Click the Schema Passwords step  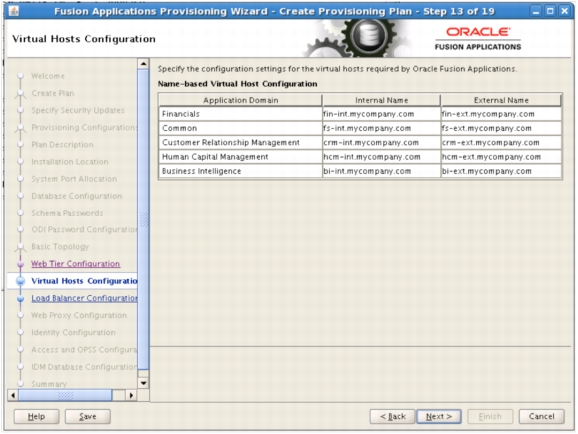[x=67, y=213]
